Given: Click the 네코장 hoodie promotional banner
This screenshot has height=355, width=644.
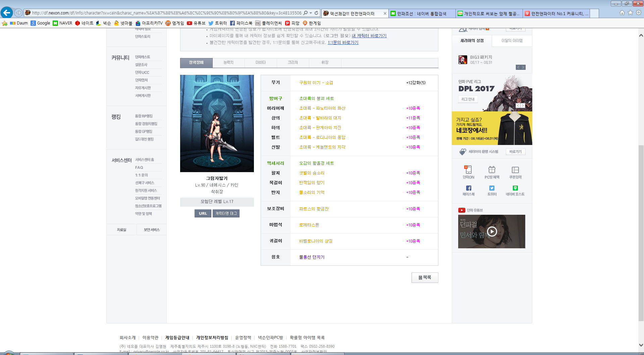Looking at the screenshot, I should 492,128.
